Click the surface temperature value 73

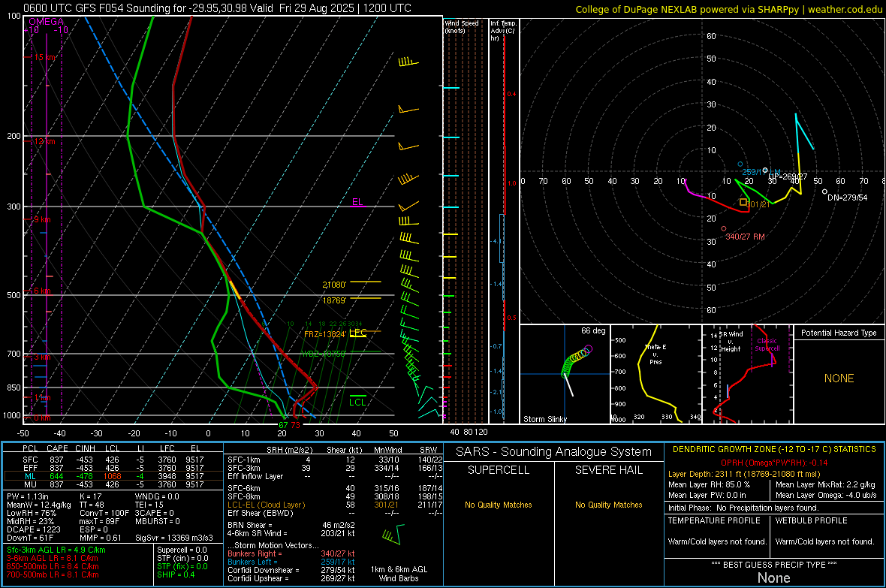(296, 424)
